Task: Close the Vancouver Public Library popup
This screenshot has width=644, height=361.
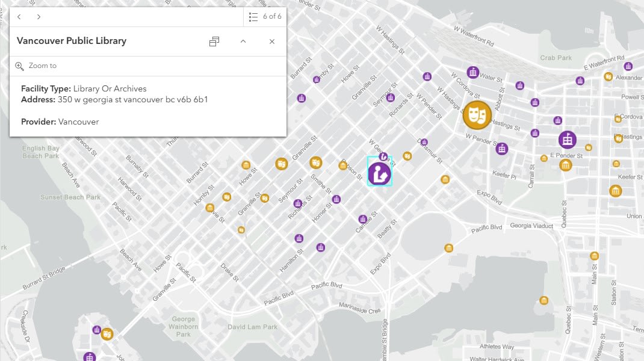Action: pyautogui.click(x=272, y=42)
